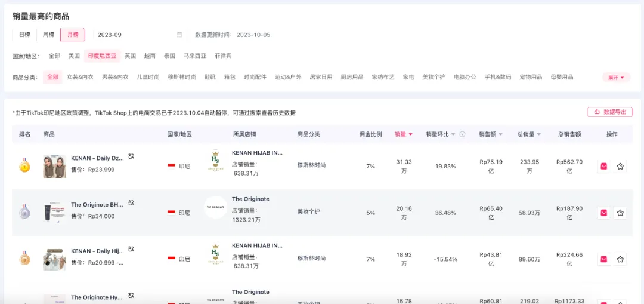644x304 pixels.
Task: Expand more categories with 展开
Action: 616,77
